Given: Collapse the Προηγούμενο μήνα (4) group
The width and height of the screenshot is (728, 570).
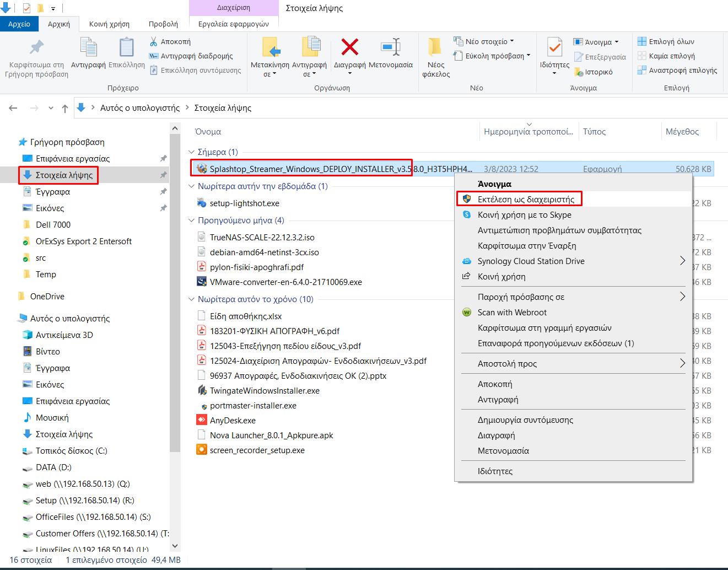Looking at the screenshot, I should [191, 221].
